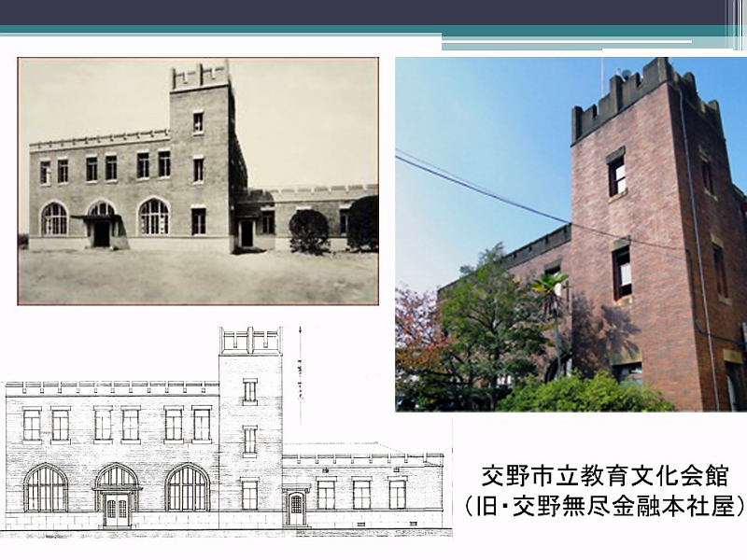Click the sepia historical building photograph
Viewport: 747px width, 560px height.
click(198, 181)
